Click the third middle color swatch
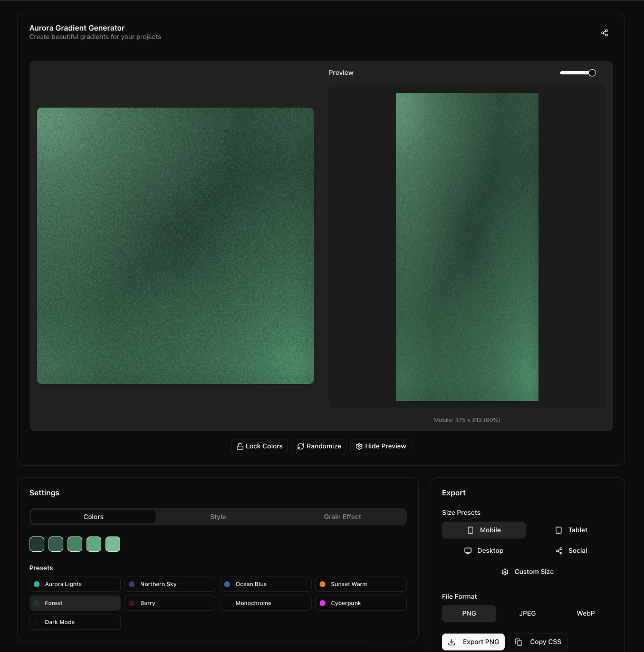This screenshot has width=644, height=652. (75, 544)
